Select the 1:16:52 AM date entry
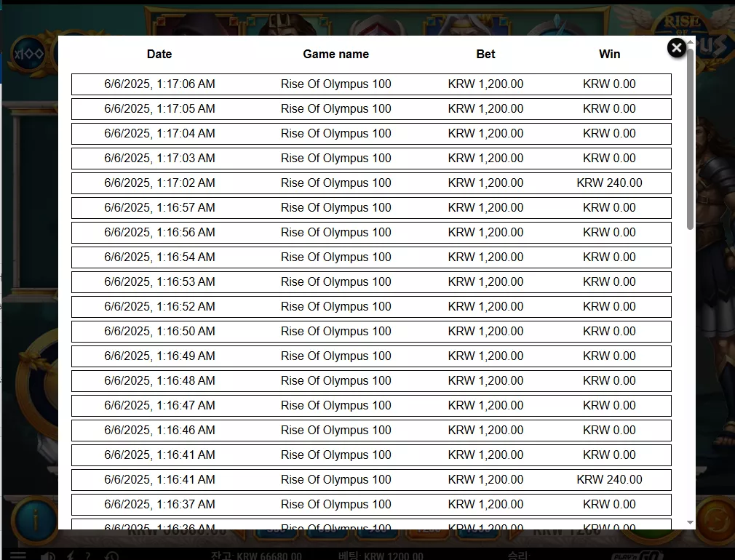 159,306
